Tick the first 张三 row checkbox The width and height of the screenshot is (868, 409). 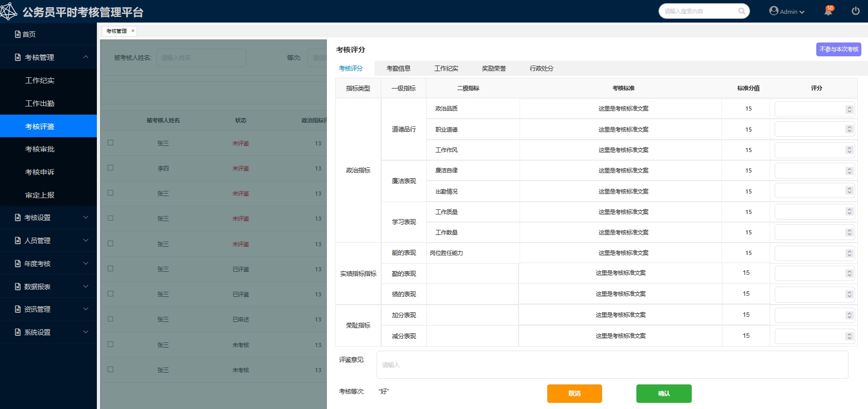point(110,143)
